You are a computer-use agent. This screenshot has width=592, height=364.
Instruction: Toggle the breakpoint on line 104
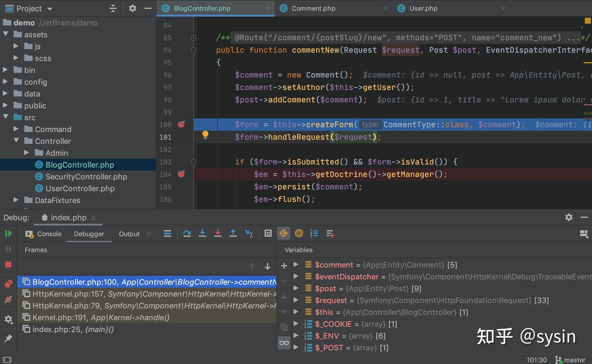[181, 174]
